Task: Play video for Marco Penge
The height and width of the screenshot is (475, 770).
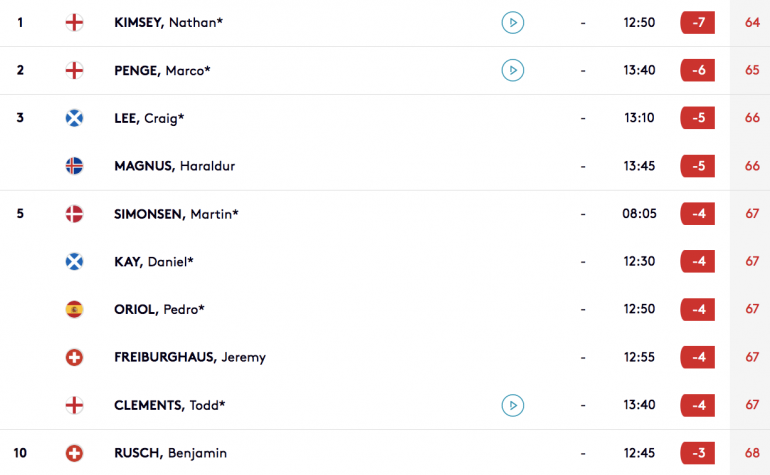Action: [x=512, y=70]
